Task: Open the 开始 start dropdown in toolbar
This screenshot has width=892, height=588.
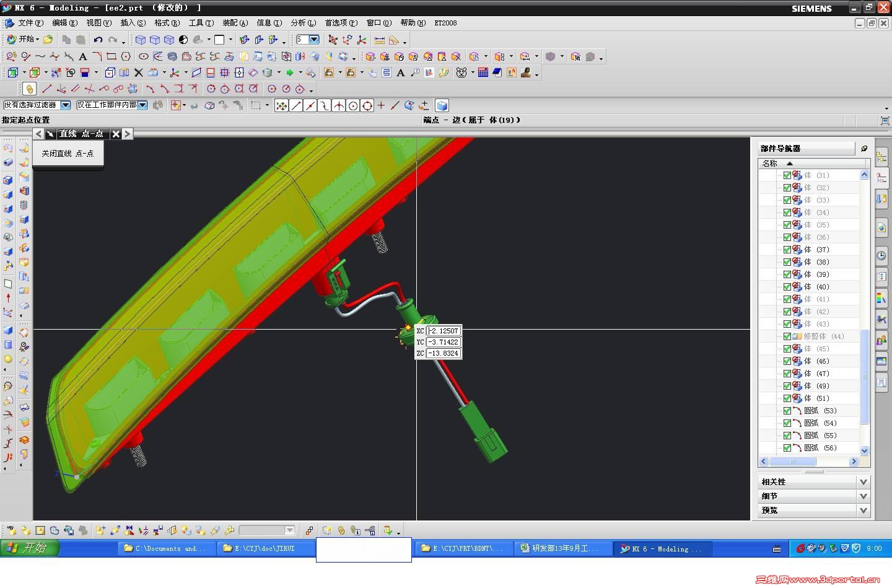Action: 22,40
